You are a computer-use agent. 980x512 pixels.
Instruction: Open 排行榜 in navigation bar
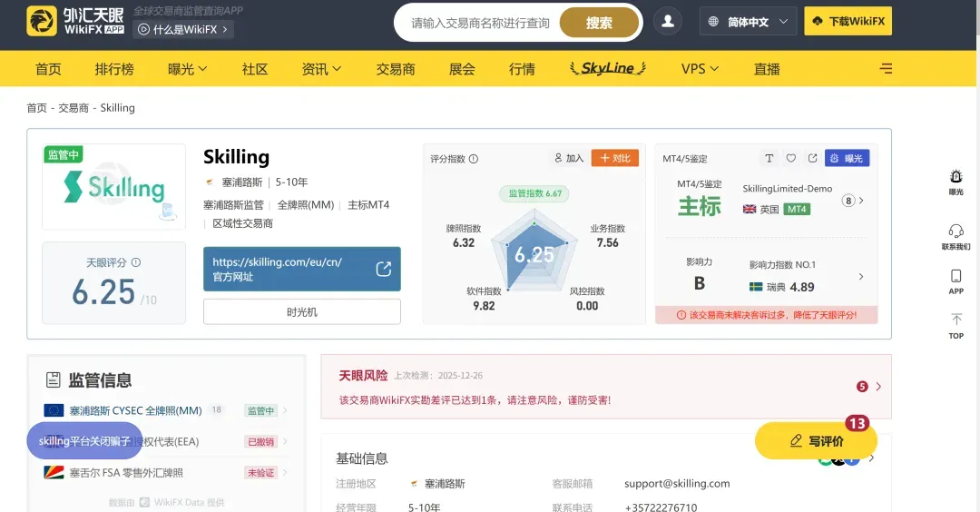pyautogui.click(x=114, y=69)
